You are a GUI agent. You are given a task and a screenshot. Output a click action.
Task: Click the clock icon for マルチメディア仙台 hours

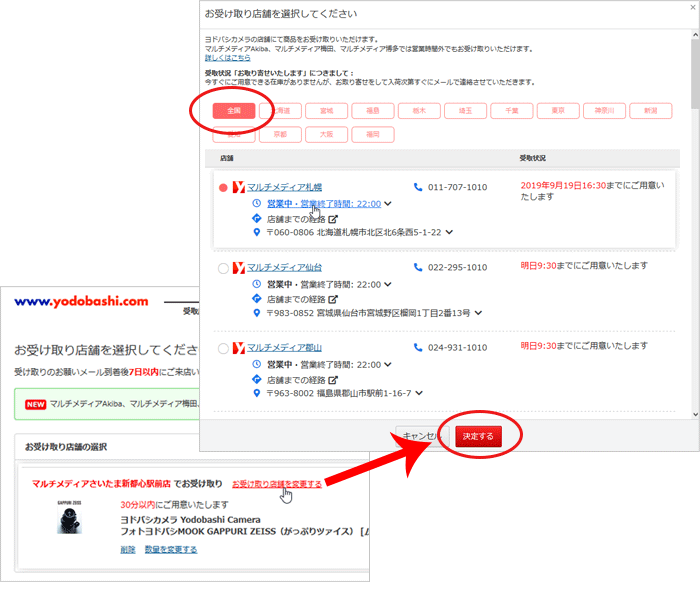pyautogui.click(x=257, y=284)
